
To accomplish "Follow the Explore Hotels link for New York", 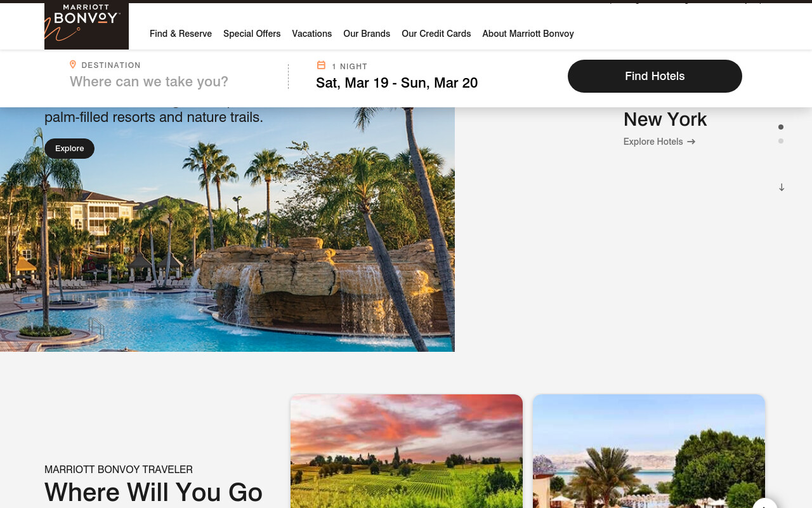I will pos(660,142).
